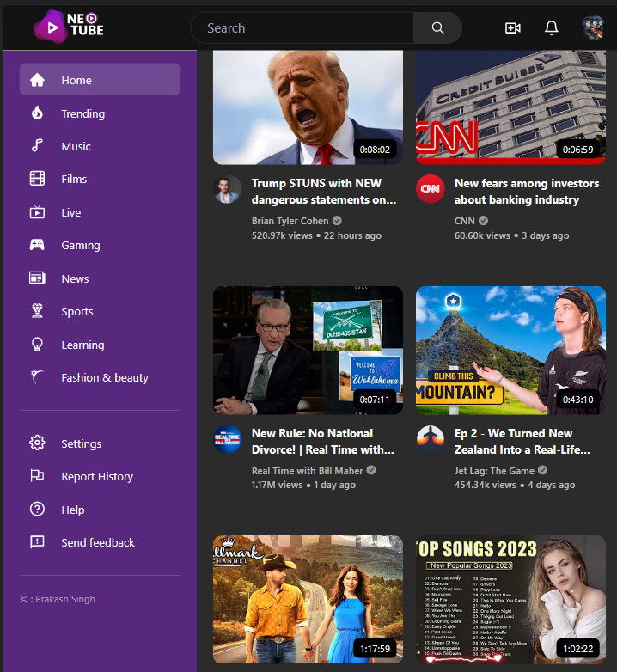Click the Report History flag icon
Image resolution: width=617 pixels, height=672 pixels.
coord(37,476)
